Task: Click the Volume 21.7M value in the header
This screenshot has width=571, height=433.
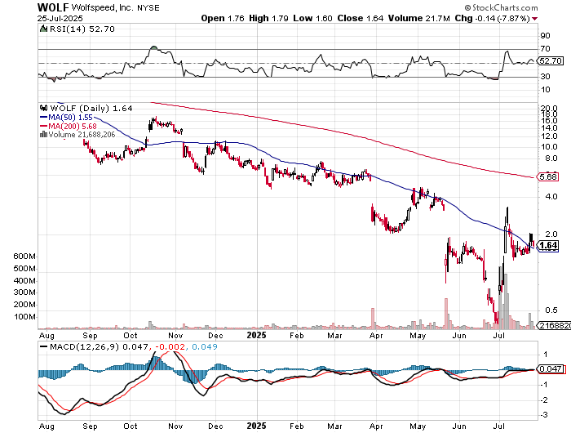Action: click(419, 18)
